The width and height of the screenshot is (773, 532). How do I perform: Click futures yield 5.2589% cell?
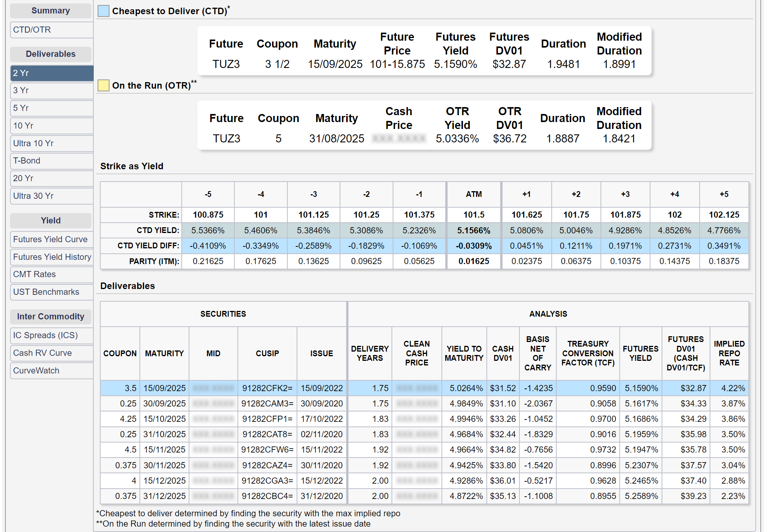(x=641, y=496)
